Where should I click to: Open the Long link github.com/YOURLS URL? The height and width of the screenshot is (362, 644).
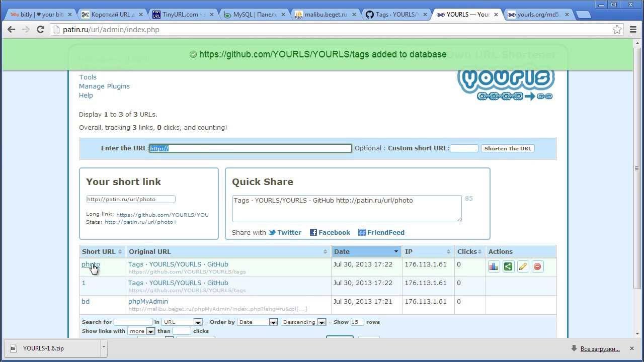[163, 215]
